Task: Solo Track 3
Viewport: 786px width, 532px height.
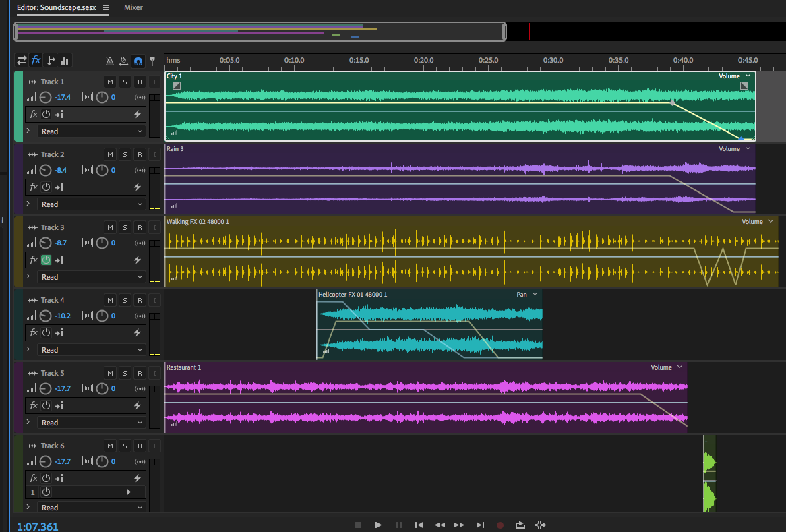Action: [125, 228]
